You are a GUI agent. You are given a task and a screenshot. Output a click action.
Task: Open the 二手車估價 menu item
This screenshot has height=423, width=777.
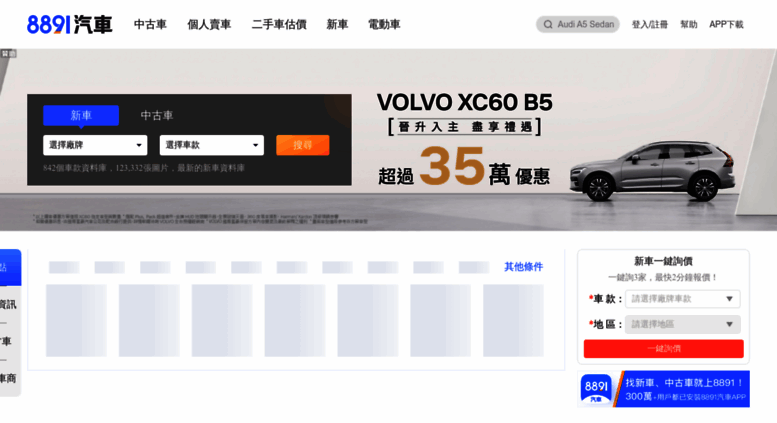pyautogui.click(x=279, y=24)
